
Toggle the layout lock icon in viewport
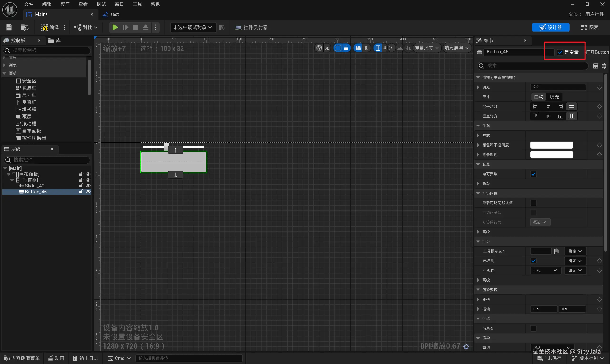pyautogui.click(x=346, y=48)
